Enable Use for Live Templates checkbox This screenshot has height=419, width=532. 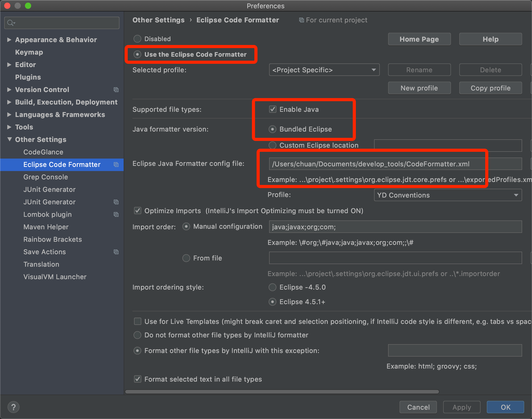pyautogui.click(x=138, y=321)
